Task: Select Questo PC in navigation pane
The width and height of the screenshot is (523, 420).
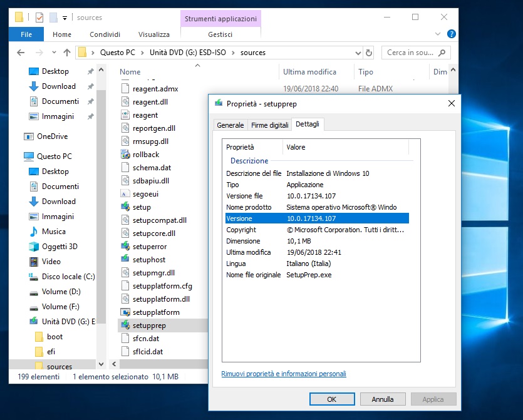Action: point(54,156)
